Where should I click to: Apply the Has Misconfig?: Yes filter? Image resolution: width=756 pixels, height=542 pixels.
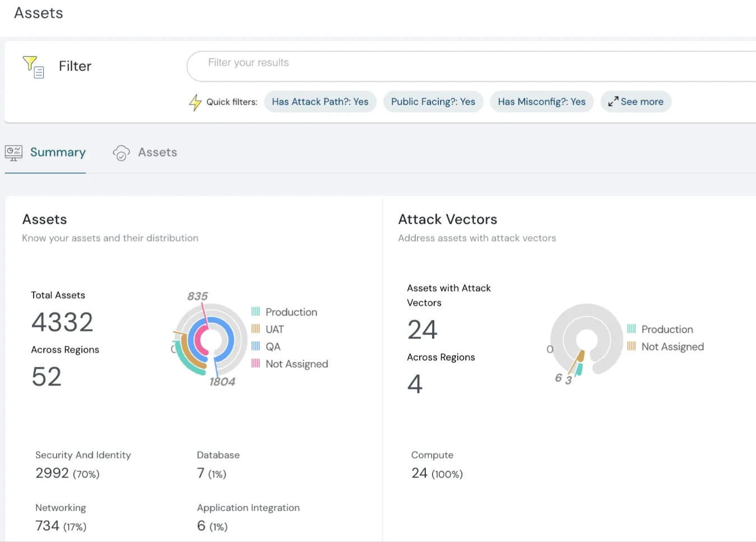tap(541, 101)
